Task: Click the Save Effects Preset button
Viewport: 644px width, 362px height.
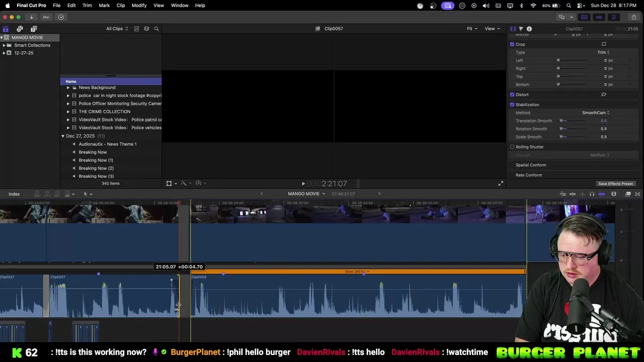Action: [x=615, y=184]
